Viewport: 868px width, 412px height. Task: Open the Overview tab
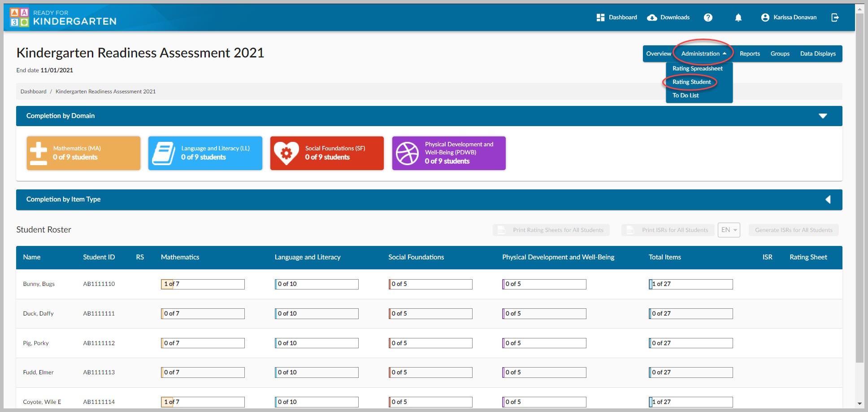tap(658, 53)
